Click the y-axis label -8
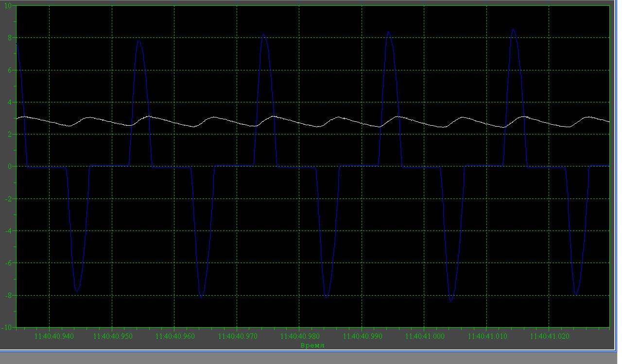The width and height of the screenshot is (622, 364). (8, 296)
